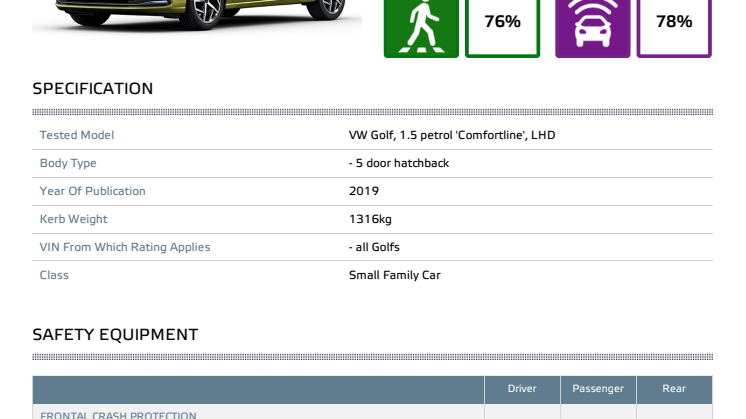Click the VIN From Which Rating Applies label
746x419 pixels.
pos(125,247)
